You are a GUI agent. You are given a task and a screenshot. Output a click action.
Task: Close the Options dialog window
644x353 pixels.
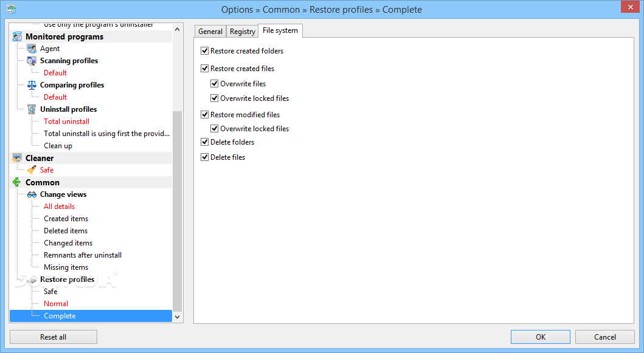[631, 7]
